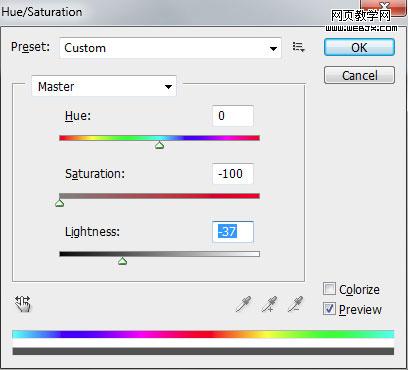Image resolution: width=408 pixels, height=370 pixels.
Task: Expand the Master channel dropdown
Action: pos(104,86)
